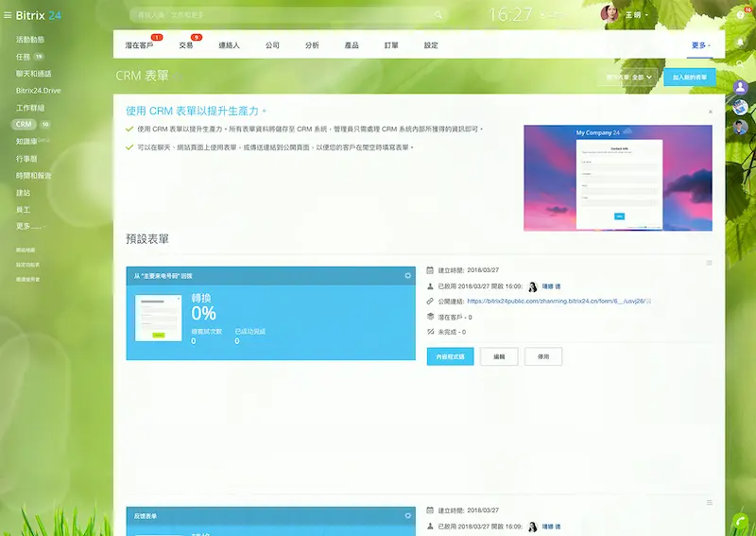Close the CRM forms tip banner

[x=711, y=112]
